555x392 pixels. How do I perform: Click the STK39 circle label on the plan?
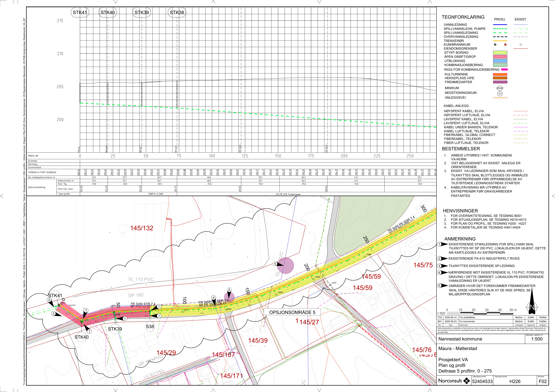point(115,329)
